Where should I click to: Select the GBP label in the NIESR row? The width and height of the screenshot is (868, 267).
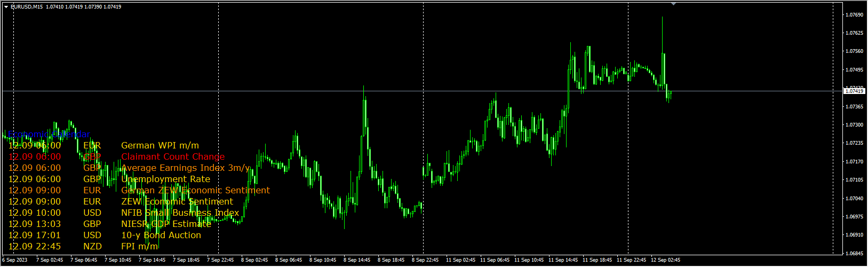coord(92,224)
